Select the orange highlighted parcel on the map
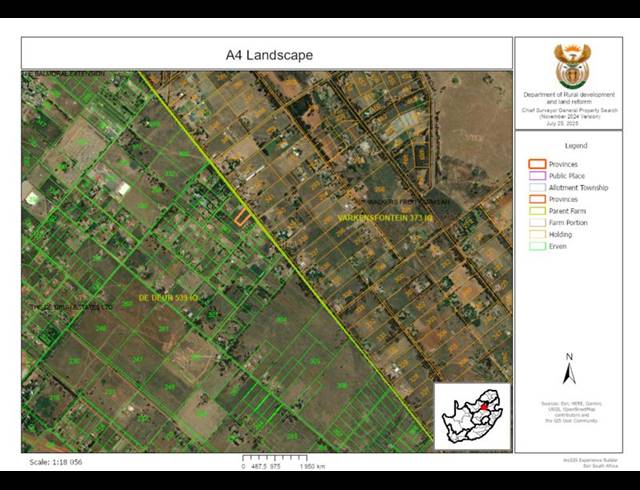 pyautogui.click(x=242, y=216)
